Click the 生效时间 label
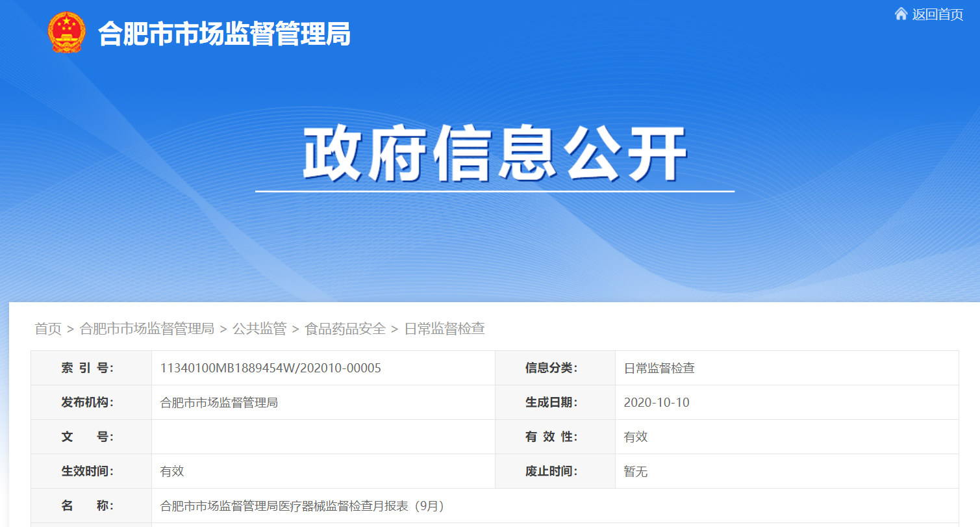The width and height of the screenshot is (980, 527). [x=87, y=471]
